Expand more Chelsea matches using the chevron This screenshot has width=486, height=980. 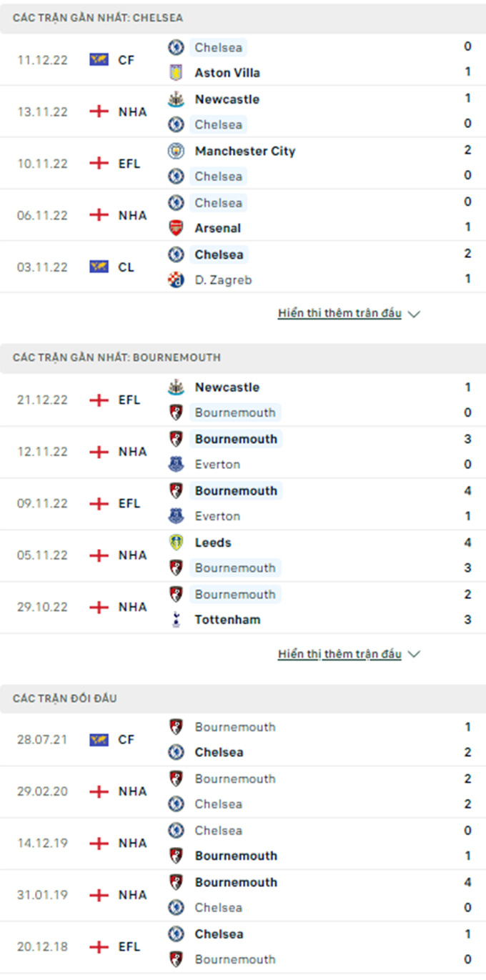coord(414,314)
